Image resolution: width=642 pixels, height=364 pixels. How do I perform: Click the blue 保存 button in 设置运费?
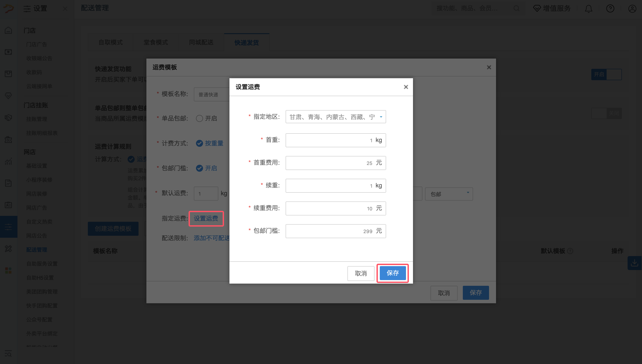392,273
